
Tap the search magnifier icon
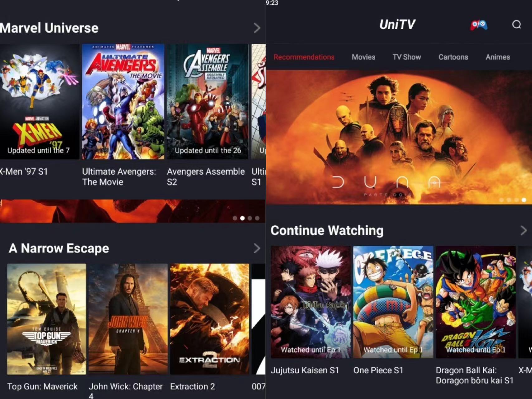516,25
